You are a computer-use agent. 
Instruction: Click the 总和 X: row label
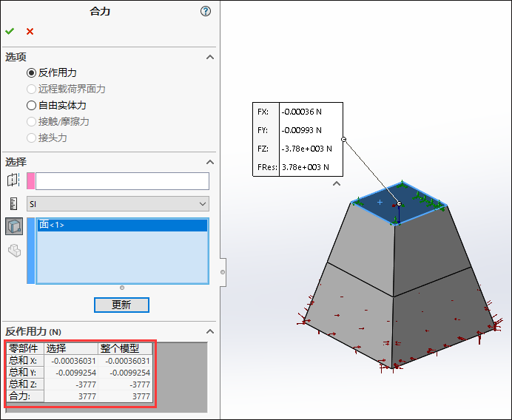coord(25,361)
